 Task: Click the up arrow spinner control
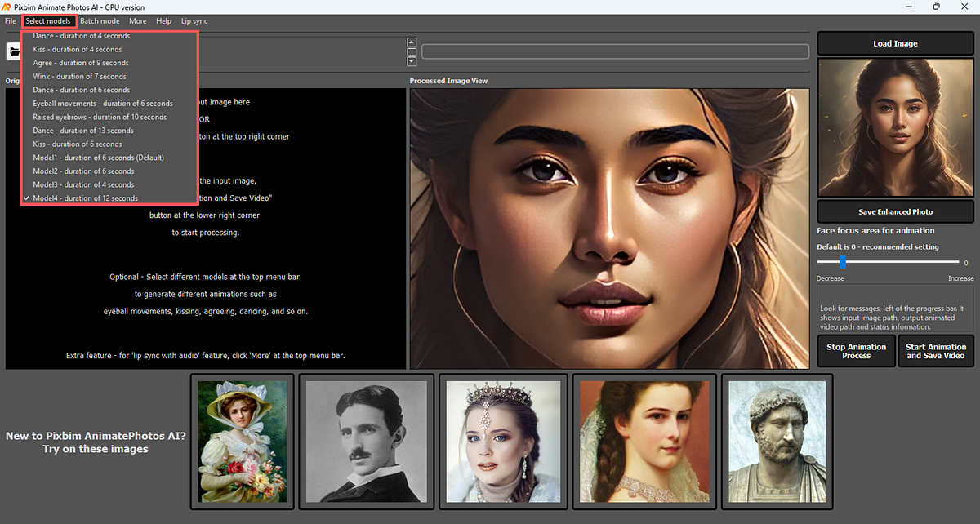click(x=412, y=41)
